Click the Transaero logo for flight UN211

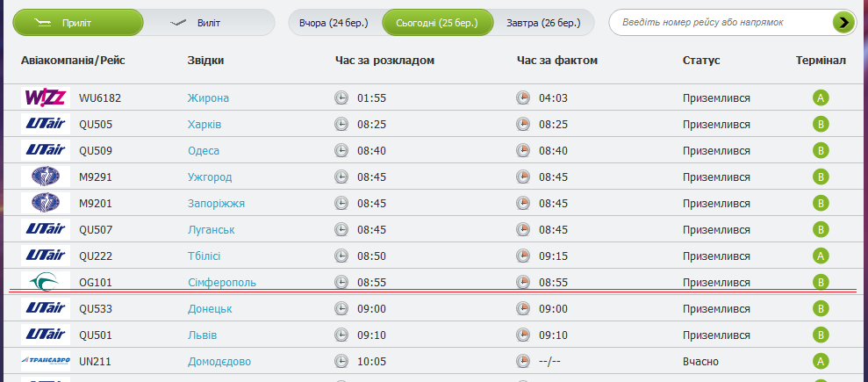(46, 361)
